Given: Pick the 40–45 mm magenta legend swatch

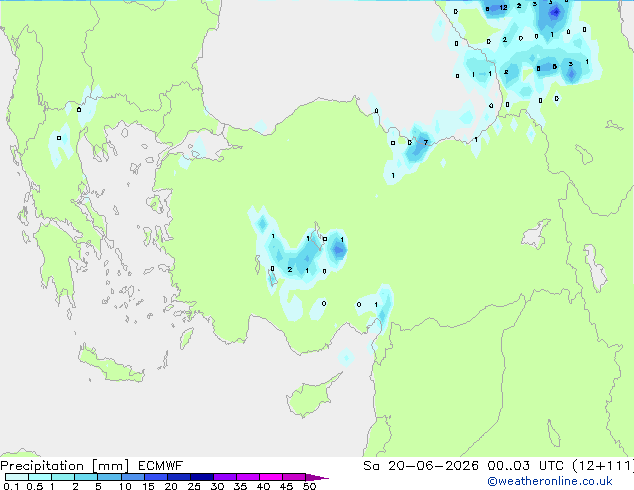Looking at the screenshot, I should click(x=271, y=477).
